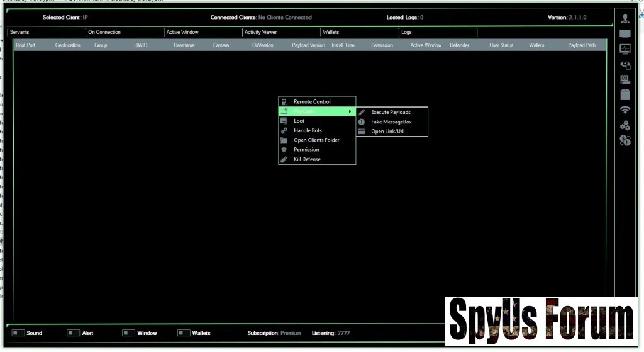The width and height of the screenshot is (644, 352).
Task: Select Permission in the context menu
Action: tap(306, 150)
